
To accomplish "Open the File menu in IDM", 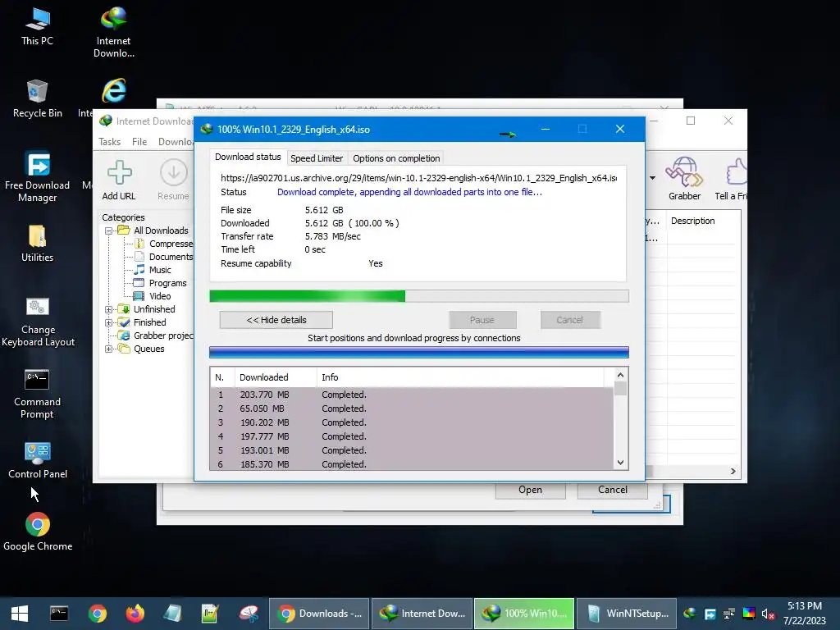I will click(x=139, y=142).
